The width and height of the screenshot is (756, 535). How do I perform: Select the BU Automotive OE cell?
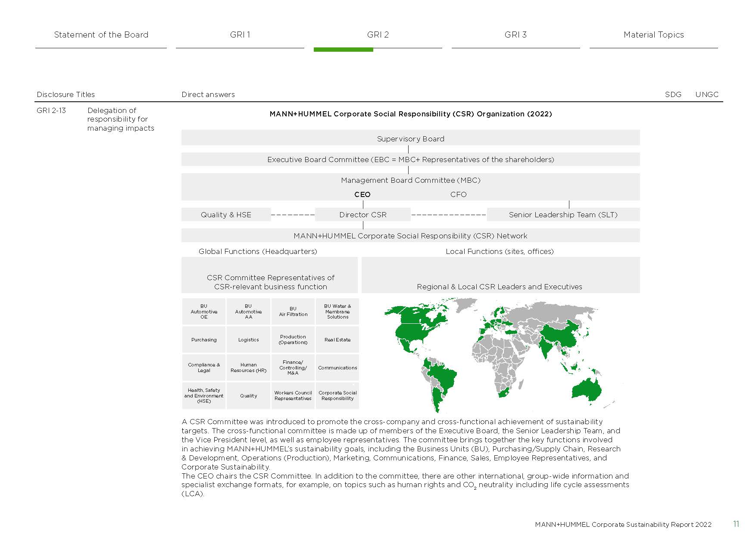(204, 311)
